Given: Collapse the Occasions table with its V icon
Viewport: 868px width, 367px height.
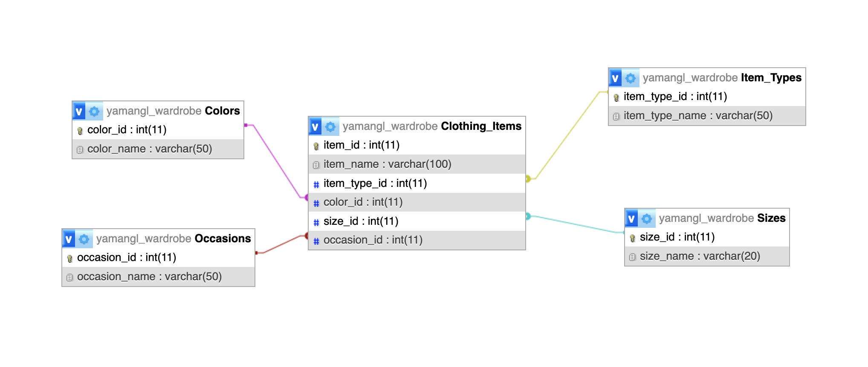Looking at the screenshot, I should [x=69, y=239].
